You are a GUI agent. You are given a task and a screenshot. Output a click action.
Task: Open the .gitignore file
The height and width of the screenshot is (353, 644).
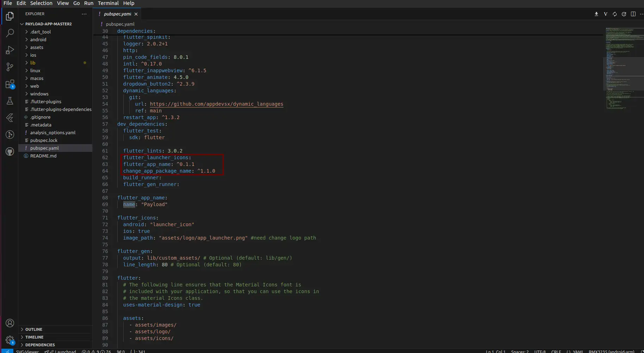point(55,117)
